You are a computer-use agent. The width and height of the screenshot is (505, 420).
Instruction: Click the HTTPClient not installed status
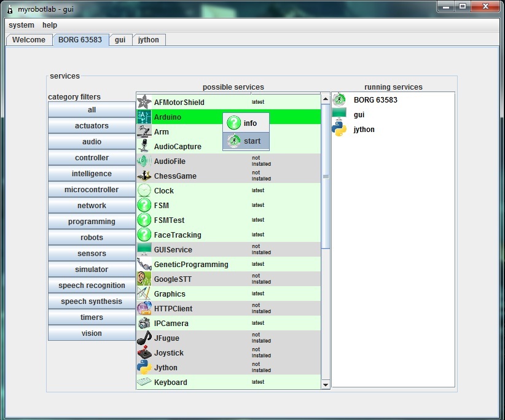tap(261, 308)
